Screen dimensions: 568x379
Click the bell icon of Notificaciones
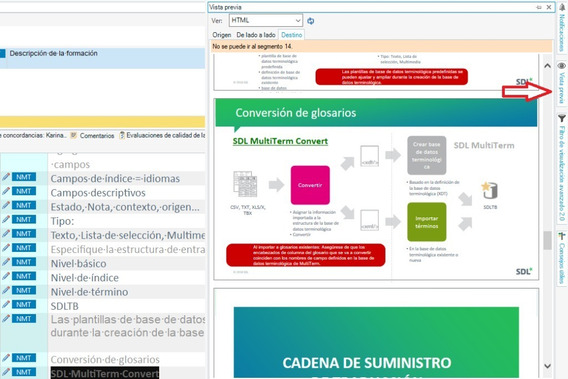click(562, 7)
